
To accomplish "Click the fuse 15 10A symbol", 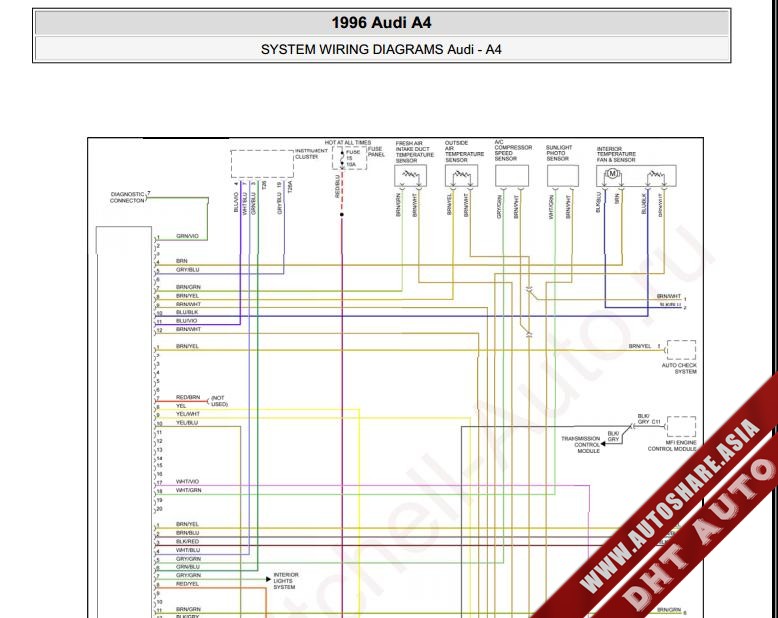I will point(349,158).
